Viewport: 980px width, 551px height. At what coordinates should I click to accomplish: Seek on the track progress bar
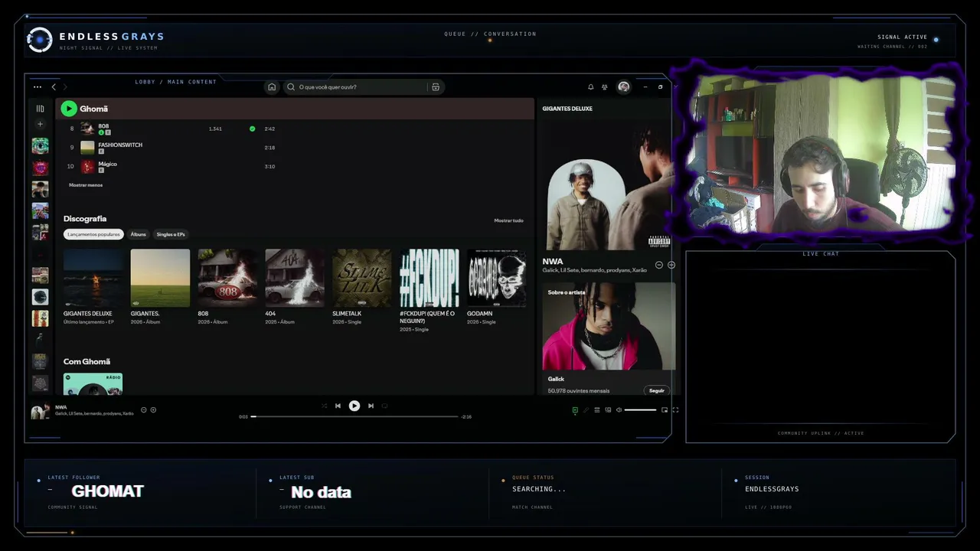point(354,417)
